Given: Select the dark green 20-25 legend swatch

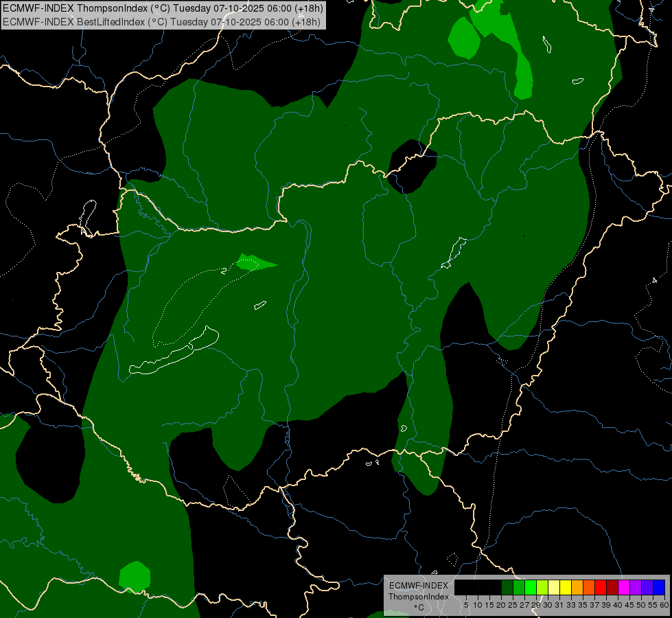Looking at the screenshot, I should click(x=507, y=587).
